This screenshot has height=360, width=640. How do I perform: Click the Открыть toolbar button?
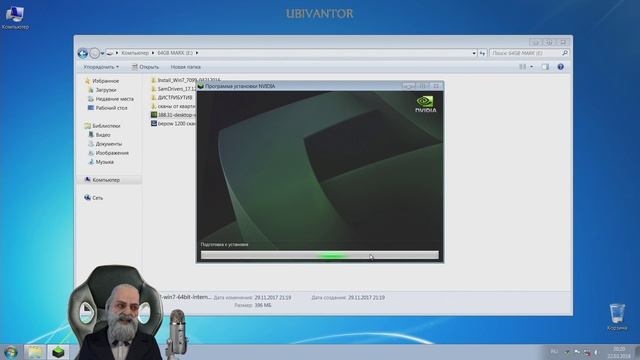tap(145, 67)
